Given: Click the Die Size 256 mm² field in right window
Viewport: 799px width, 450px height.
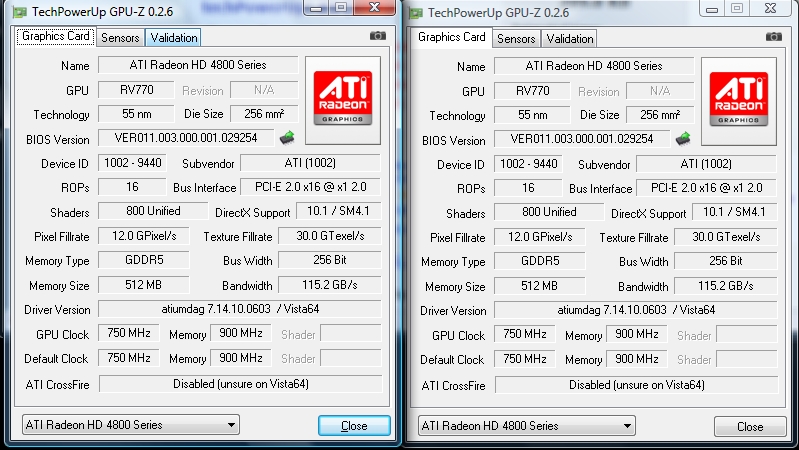Looking at the screenshot, I should 660,115.
